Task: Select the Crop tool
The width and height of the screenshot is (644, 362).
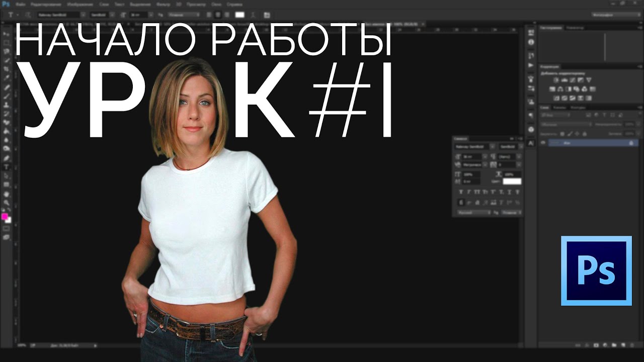Action: coord(7,69)
